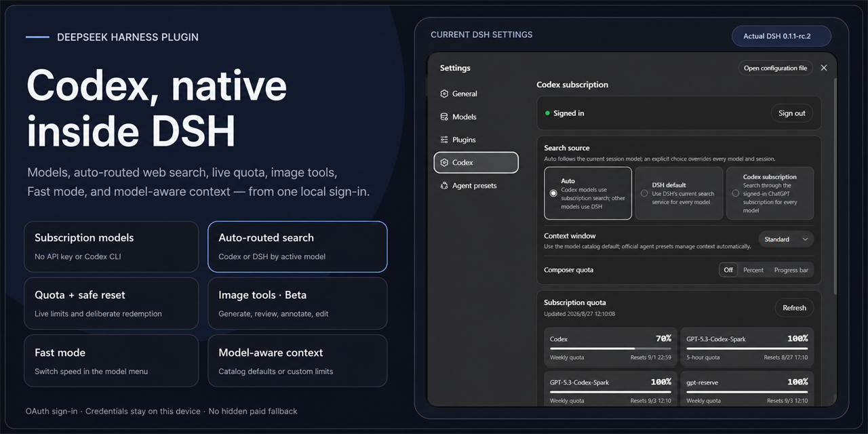
Task: Click the 'Updated 2026/8/27 12:10:08' timestamp
Action: click(580, 314)
